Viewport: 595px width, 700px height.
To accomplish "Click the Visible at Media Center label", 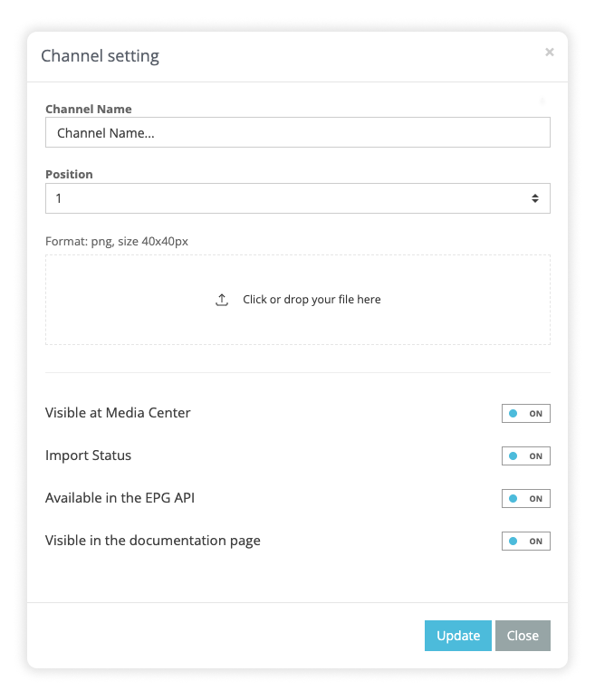I will click(118, 413).
